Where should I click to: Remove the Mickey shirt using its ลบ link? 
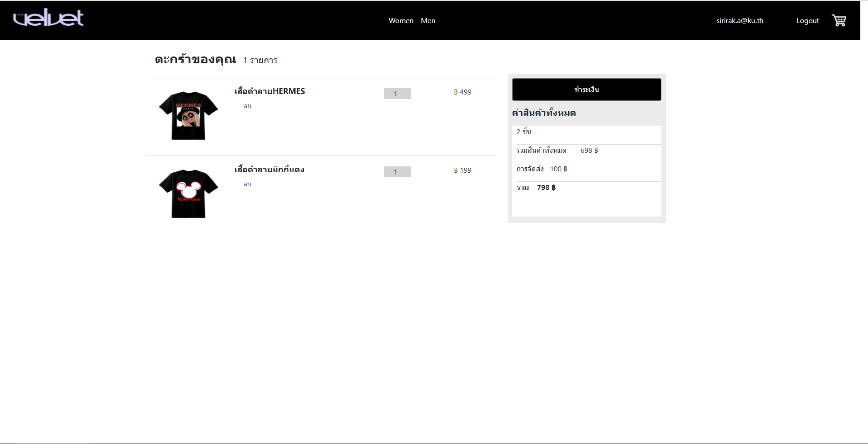click(247, 184)
